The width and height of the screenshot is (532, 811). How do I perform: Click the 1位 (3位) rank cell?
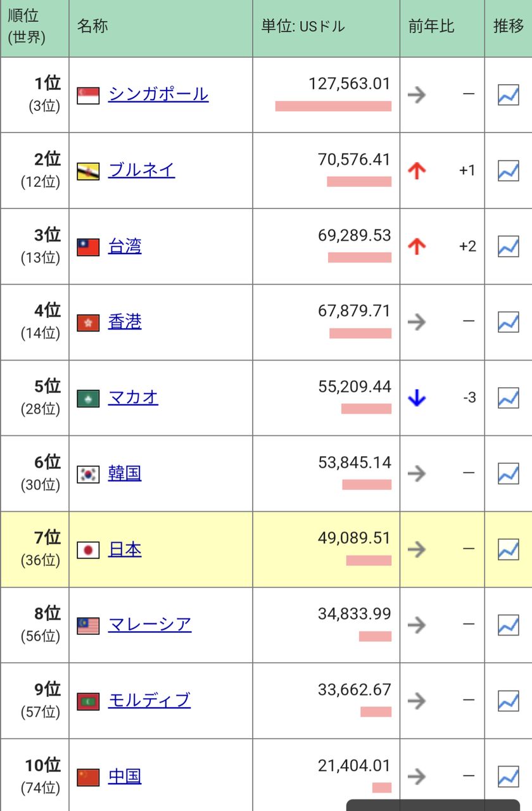click(34, 95)
